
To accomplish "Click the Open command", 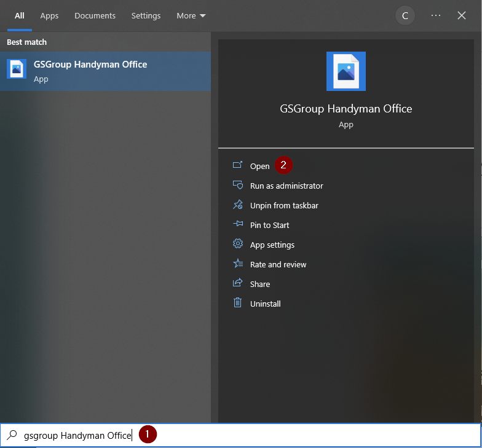I will 259,166.
